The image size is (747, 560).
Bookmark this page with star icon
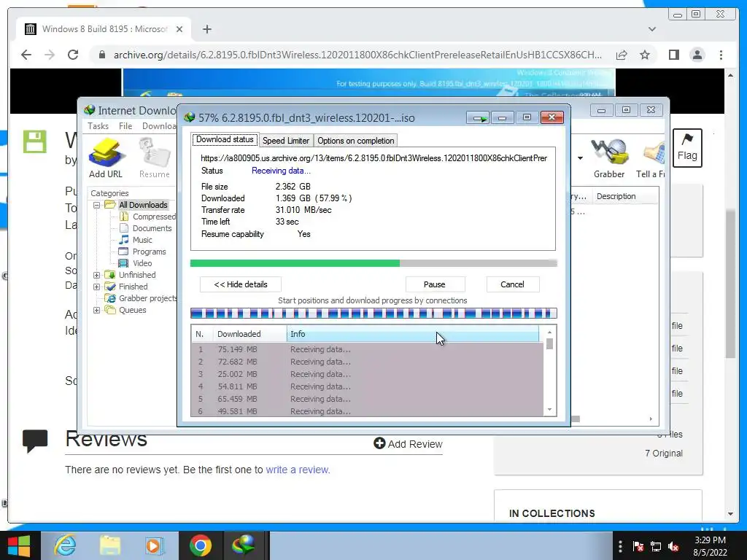point(645,55)
